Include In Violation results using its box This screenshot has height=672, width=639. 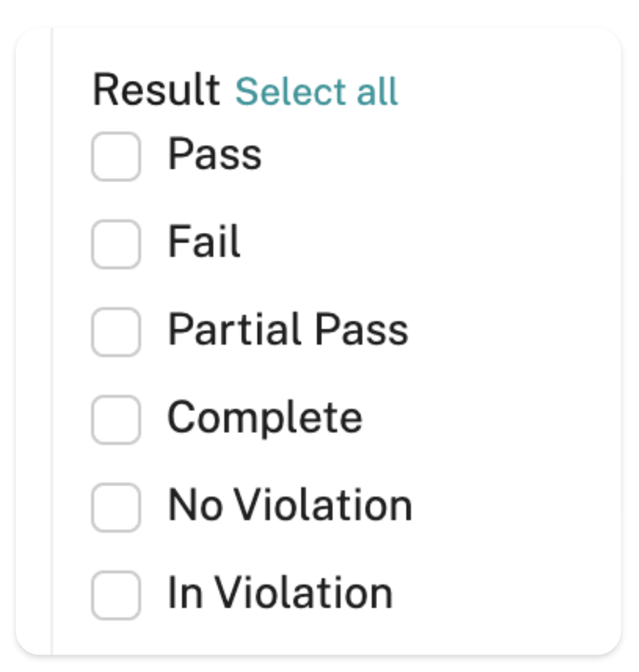click(116, 595)
